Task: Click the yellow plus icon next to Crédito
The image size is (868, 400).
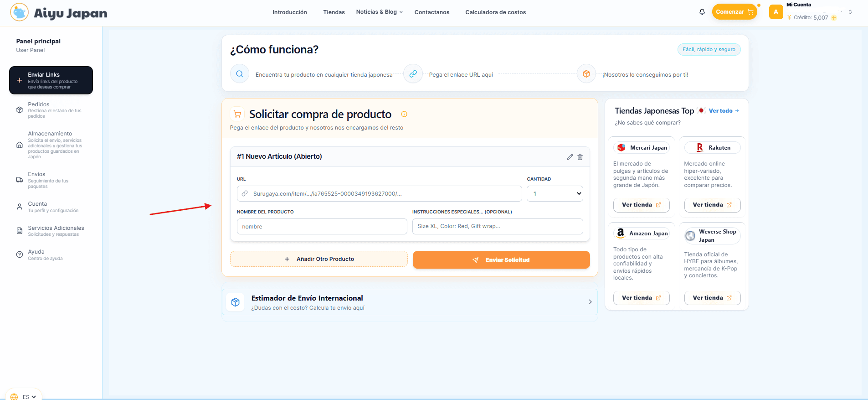Action: tap(834, 18)
